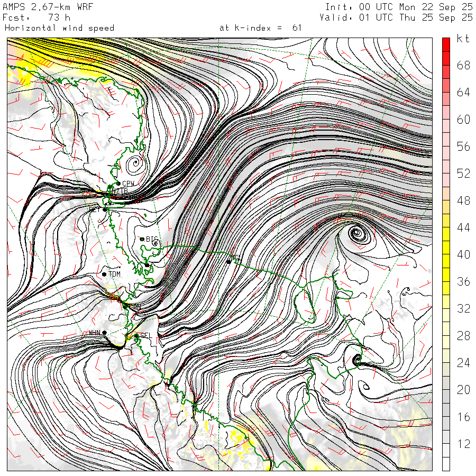The image size is (476, 476).
Task: Click the 44 value on the color scale
Action: [x=463, y=227]
